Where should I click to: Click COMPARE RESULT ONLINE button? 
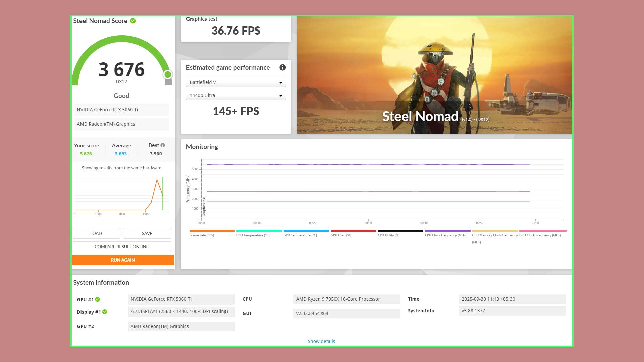click(122, 247)
